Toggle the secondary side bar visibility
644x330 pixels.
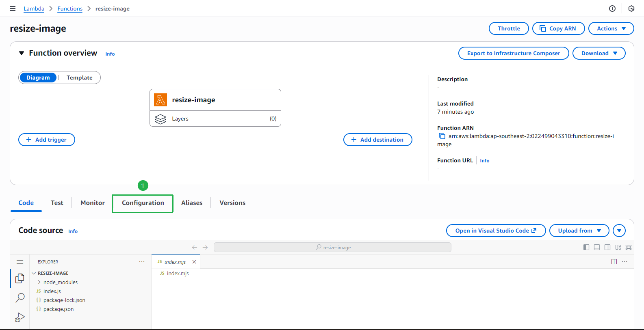click(607, 247)
